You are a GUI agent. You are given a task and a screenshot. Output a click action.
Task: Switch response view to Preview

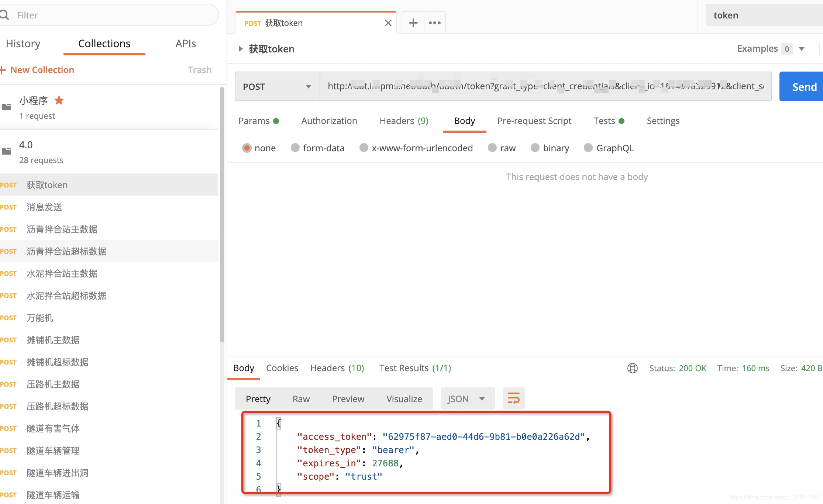point(348,399)
